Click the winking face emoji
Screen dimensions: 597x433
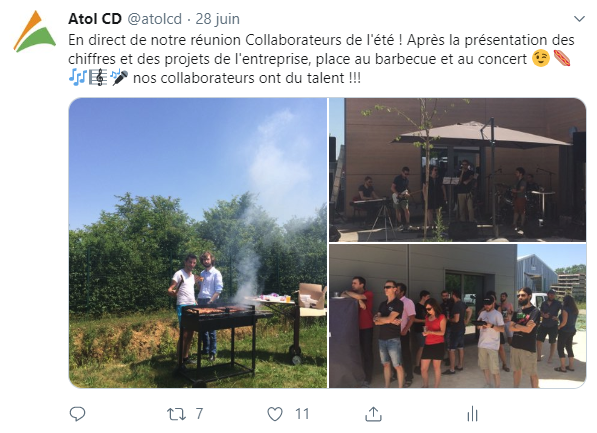coord(541,59)
